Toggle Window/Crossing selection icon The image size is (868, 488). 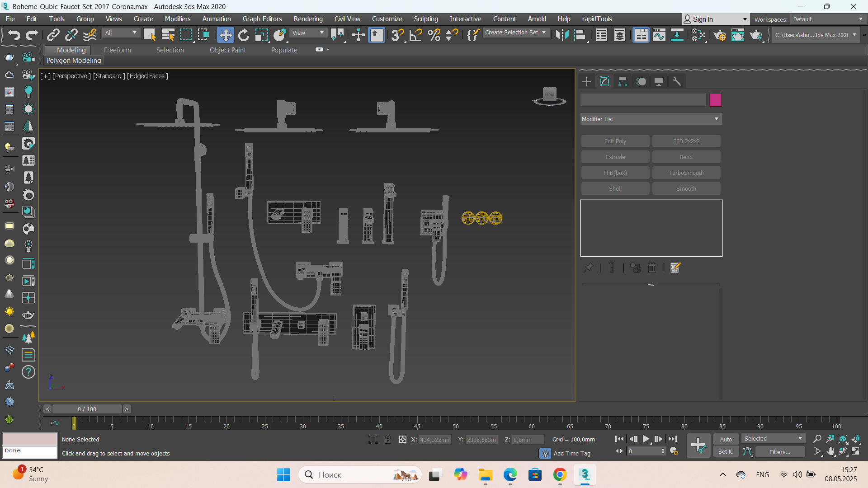pos(203,35)
